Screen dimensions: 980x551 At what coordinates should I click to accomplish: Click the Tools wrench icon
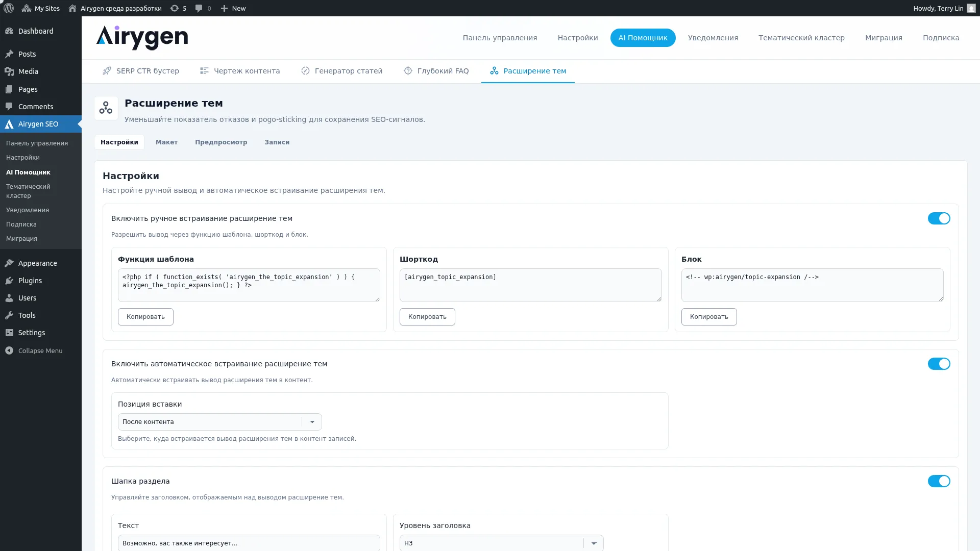click(9, 315)
